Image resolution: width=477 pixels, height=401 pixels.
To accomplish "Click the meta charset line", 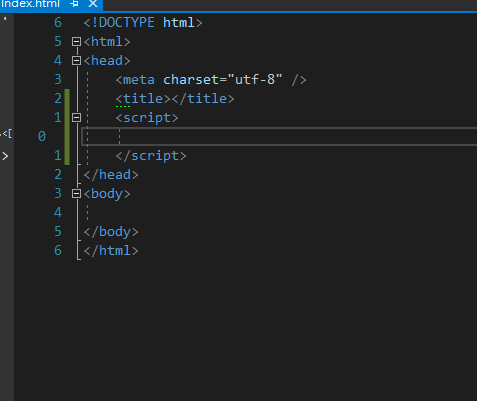I will tap(211, 80).
